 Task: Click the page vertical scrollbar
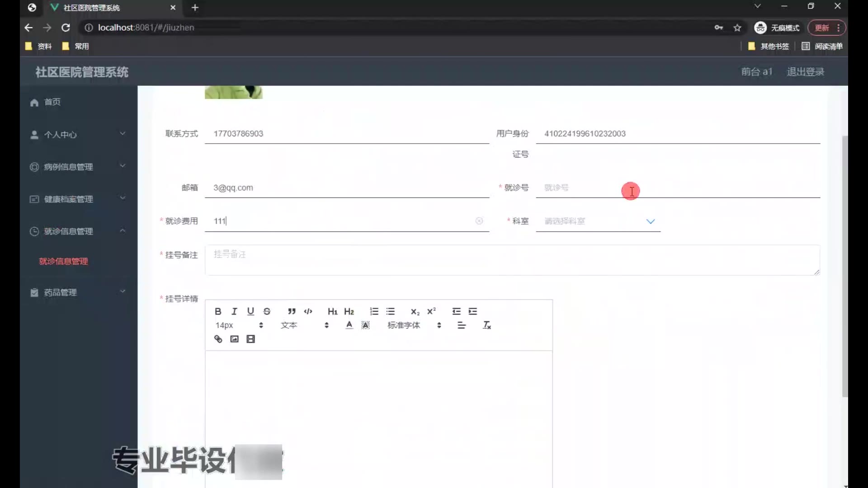tap(844, 266)
